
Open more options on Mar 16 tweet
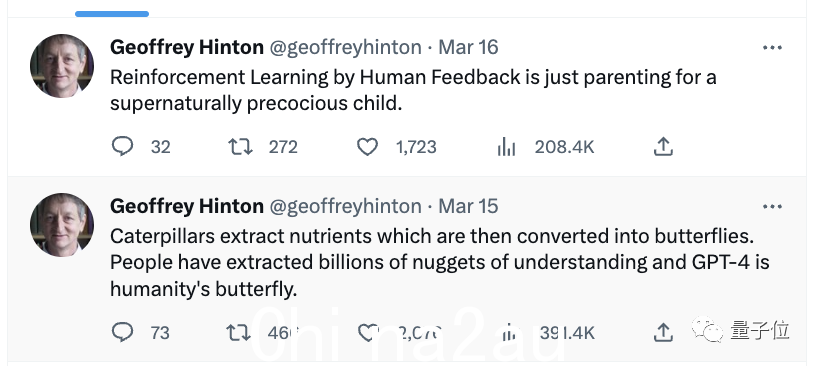pyautogui.click(x=772, y=47)
